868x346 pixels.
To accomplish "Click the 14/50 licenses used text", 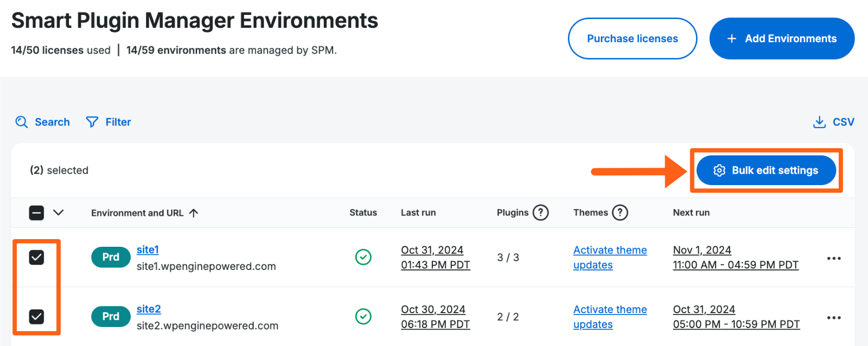I will click(61, 50).
